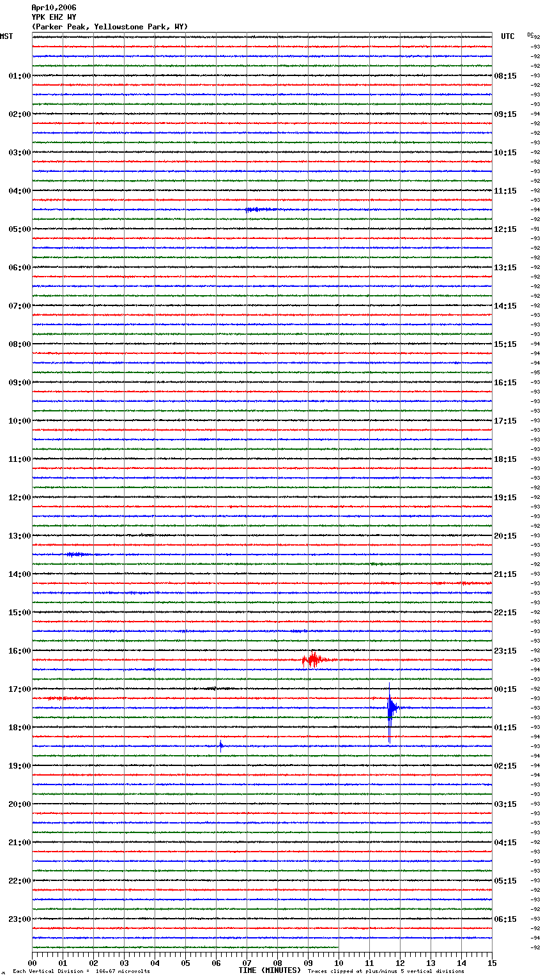Click the 09:15 UTC time label
The width and height of the screenshot is (543, 980).
click(x=505, y=114)
